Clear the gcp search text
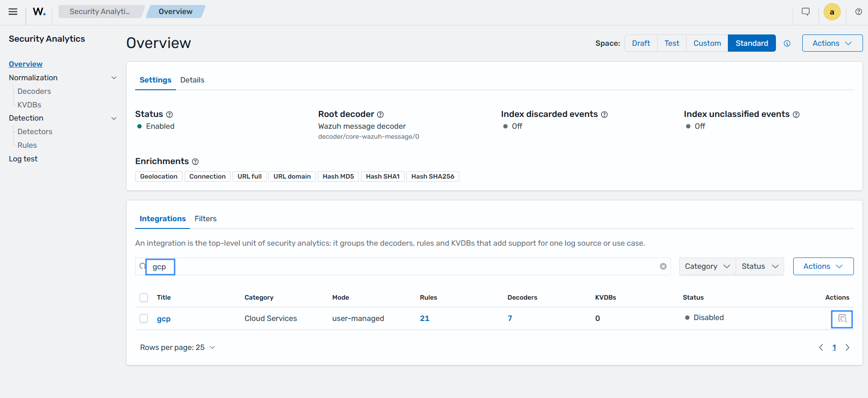Viewport: 868px width, 398px height. [663, 267]
